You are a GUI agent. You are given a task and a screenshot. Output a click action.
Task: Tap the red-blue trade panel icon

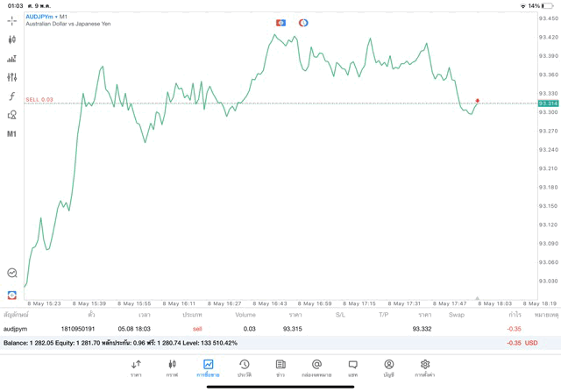(x=11, y=295)
